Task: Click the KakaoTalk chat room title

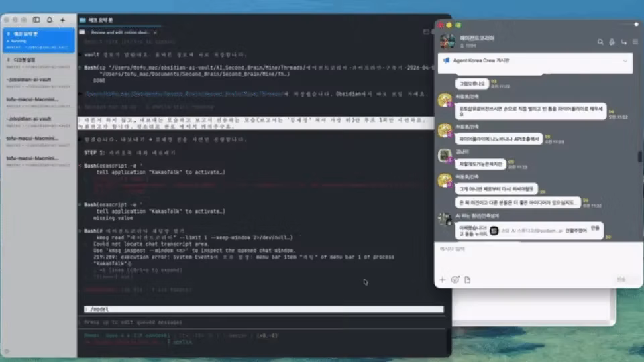Action: point(477,38)
